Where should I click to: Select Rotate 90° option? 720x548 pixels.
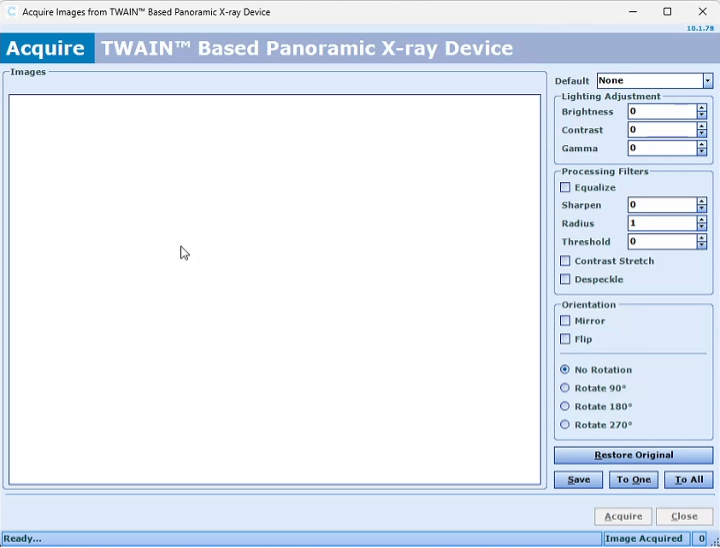[565, 388]
